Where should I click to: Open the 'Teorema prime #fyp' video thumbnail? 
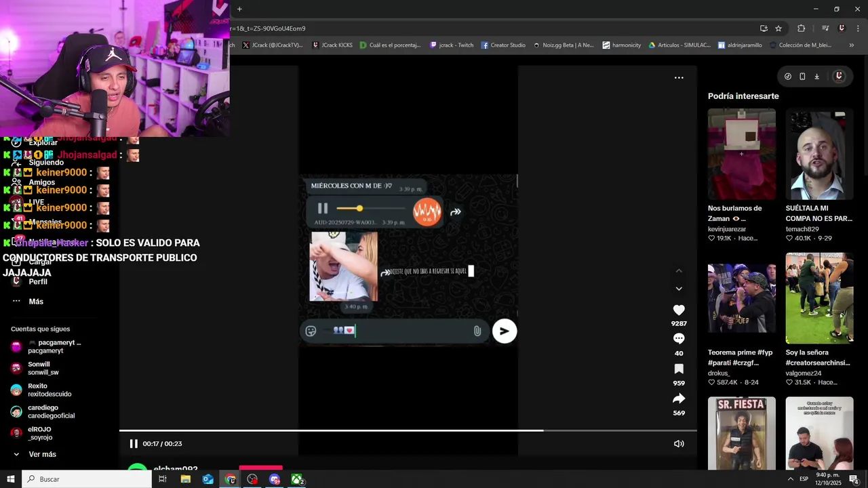pyautogui.click(x=742, y=298)
